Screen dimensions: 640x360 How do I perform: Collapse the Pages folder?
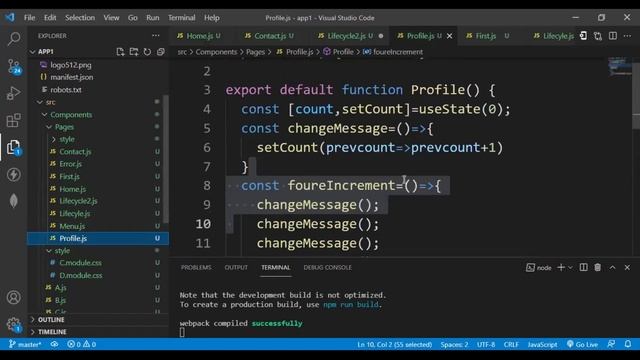click(64, 127)
